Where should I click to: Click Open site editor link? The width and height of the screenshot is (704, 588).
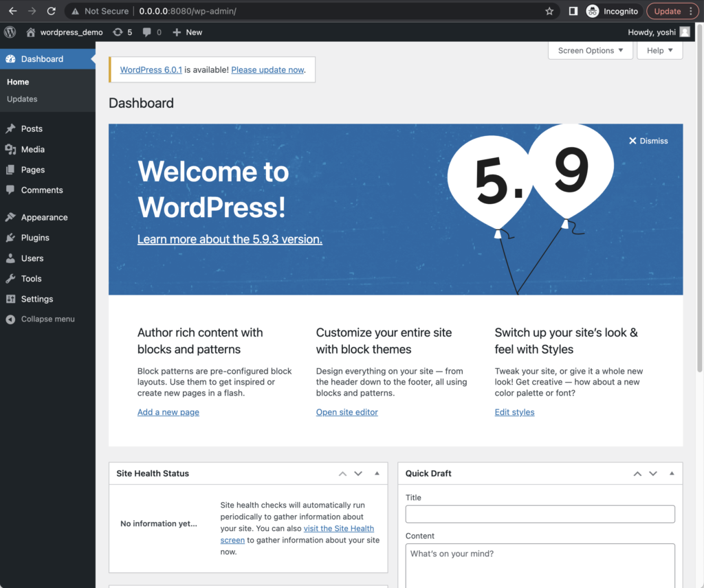pos(347,412)
